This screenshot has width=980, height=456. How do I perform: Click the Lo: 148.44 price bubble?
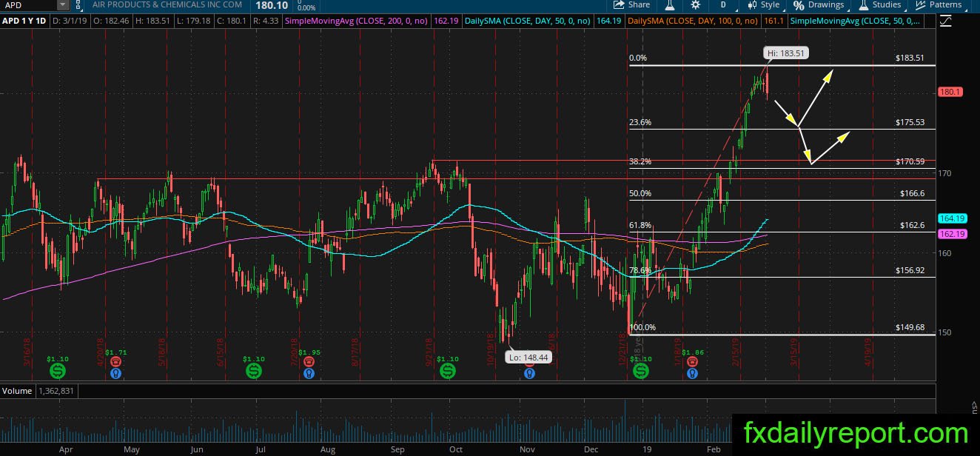[x=528, y=357]
